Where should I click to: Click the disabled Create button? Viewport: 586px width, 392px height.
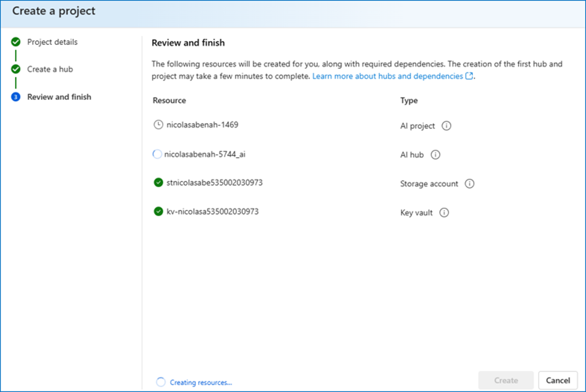506,380
